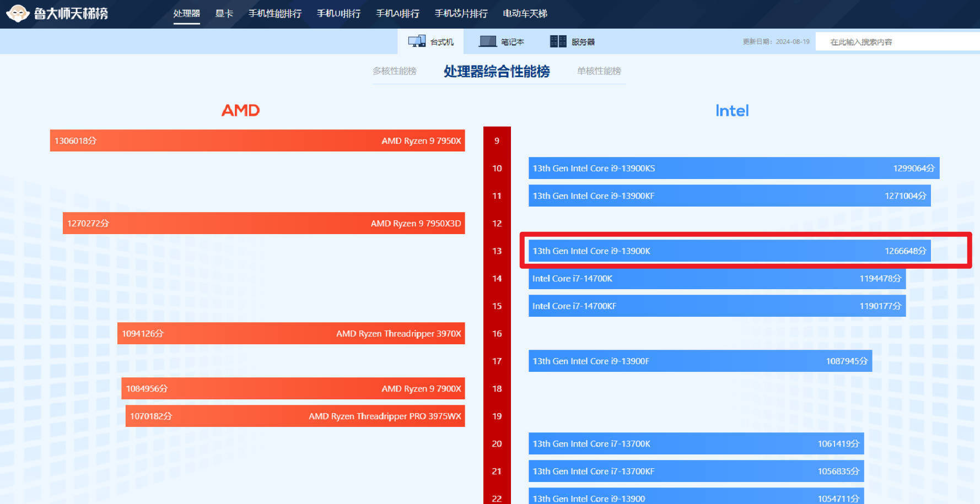980x504 pixels.
Task: Select the Core i7-13700K bar
Action: 696,443
